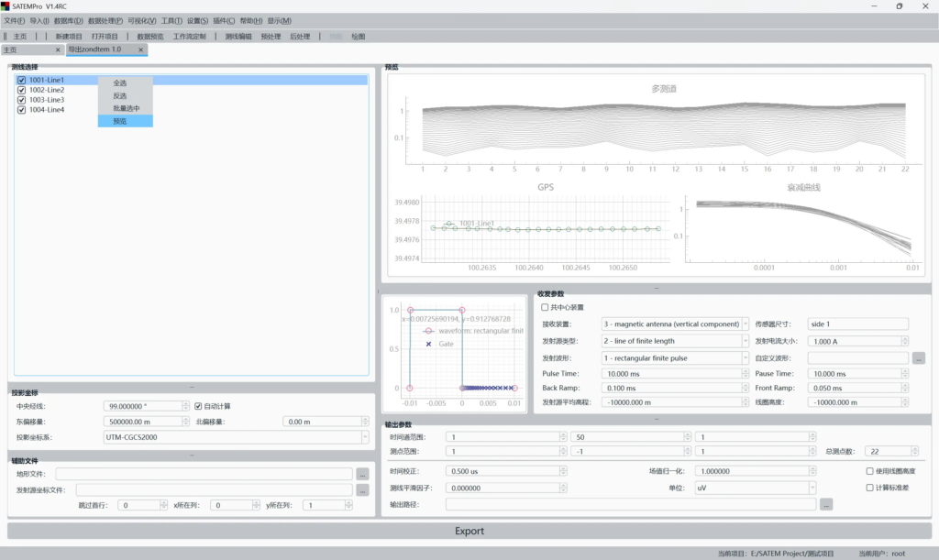Image resolution: width=939 pixels, height=560 pixels.
Task: Open file browser for 自定义波形
Action: pos(919,357)
